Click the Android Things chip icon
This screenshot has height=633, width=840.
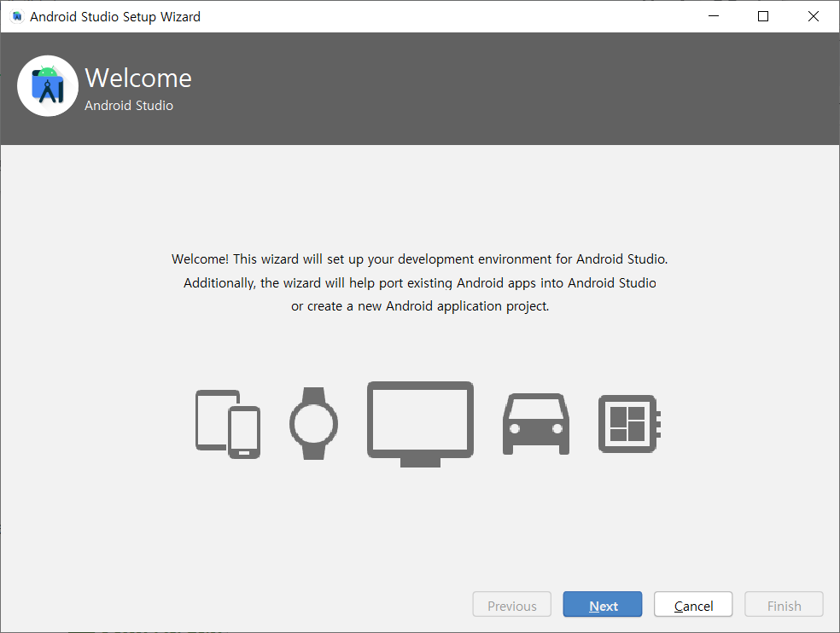(629, 424)
